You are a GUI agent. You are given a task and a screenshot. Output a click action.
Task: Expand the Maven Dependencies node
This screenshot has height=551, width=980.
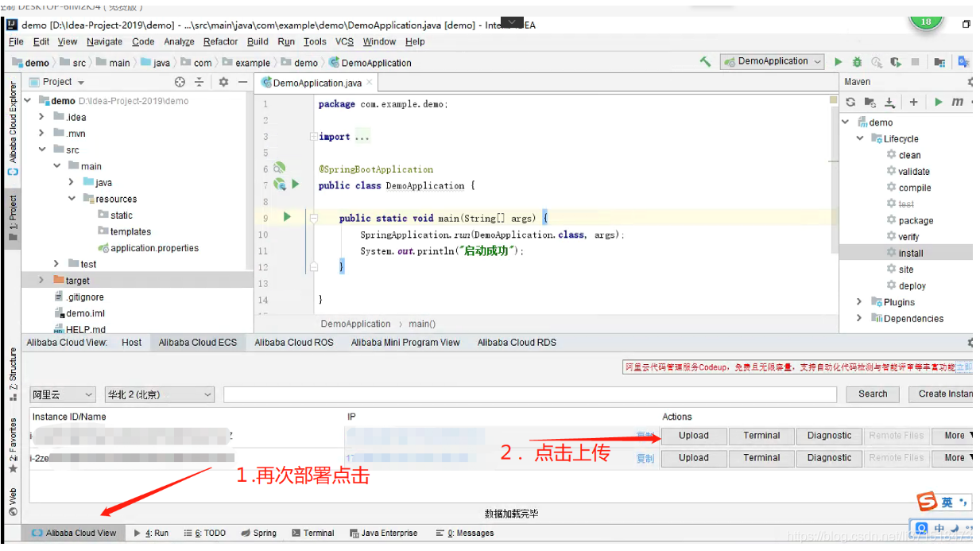pyautogui.click(x=859, y=318)
